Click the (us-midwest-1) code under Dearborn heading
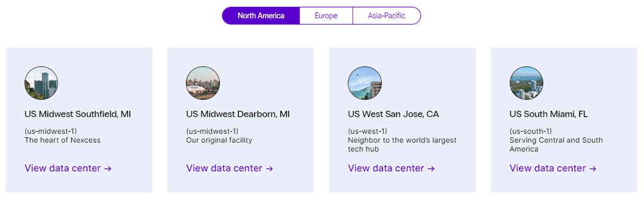 coord(213,131)
